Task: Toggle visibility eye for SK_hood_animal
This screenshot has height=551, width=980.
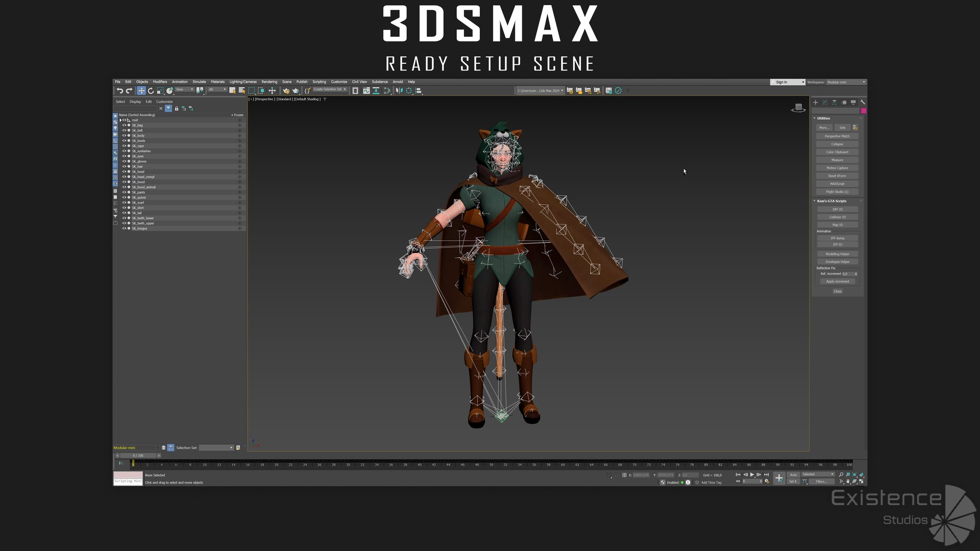Action: 124,187
